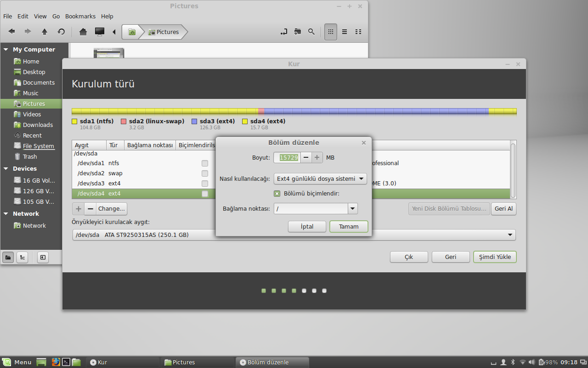This screenshot has width=588, height=368.
Task: Click the Geri Al revert button
Action: [x=503, y=209]
